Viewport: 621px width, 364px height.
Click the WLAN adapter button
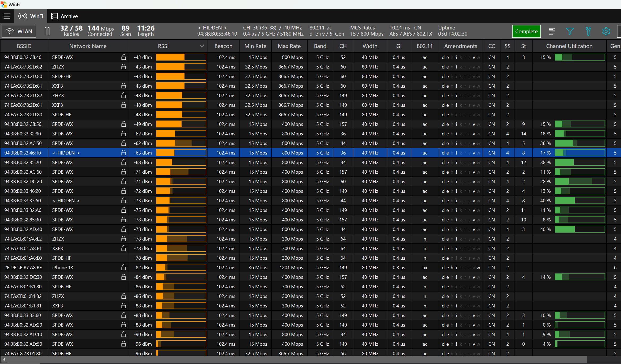coord(19,31)
